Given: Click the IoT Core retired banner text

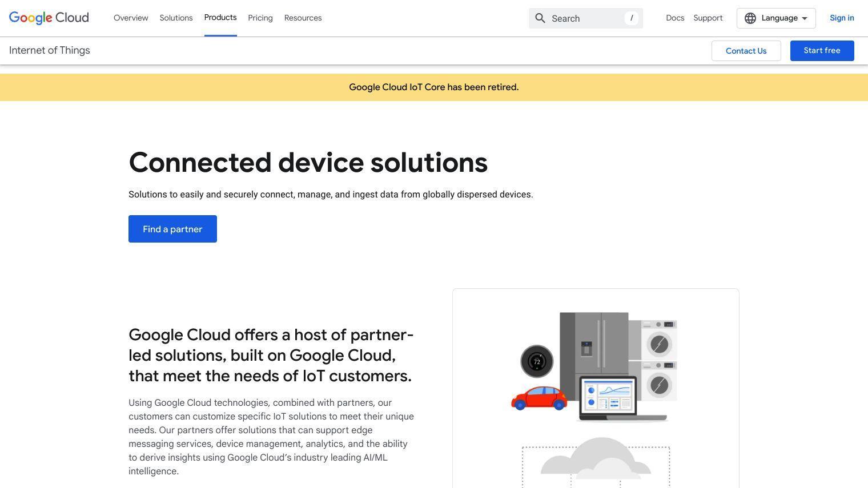Looking at the screenshot, I should 434,87.
